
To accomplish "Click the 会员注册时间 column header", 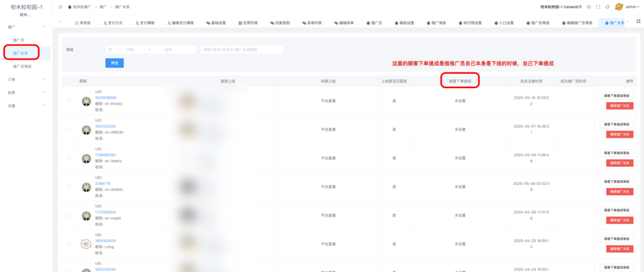I will [531, 81].
